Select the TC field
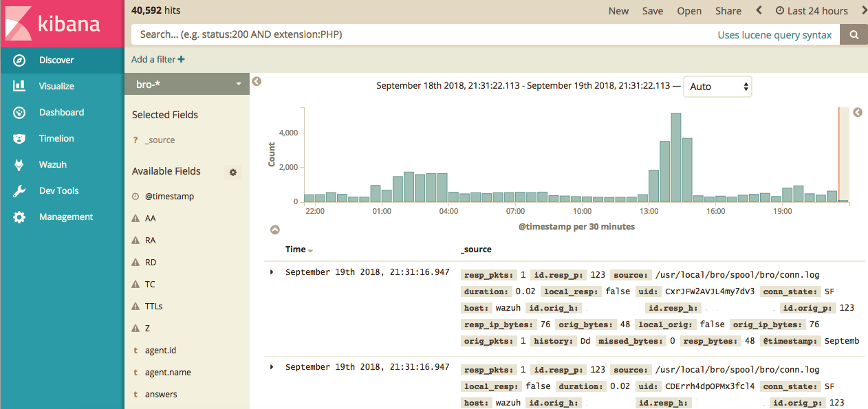This screenshot has height=409, width=868. pos(150,285)
